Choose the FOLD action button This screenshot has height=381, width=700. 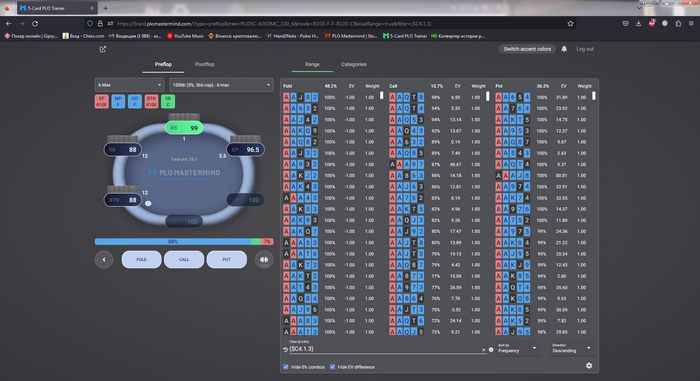[x=142, y=260]
